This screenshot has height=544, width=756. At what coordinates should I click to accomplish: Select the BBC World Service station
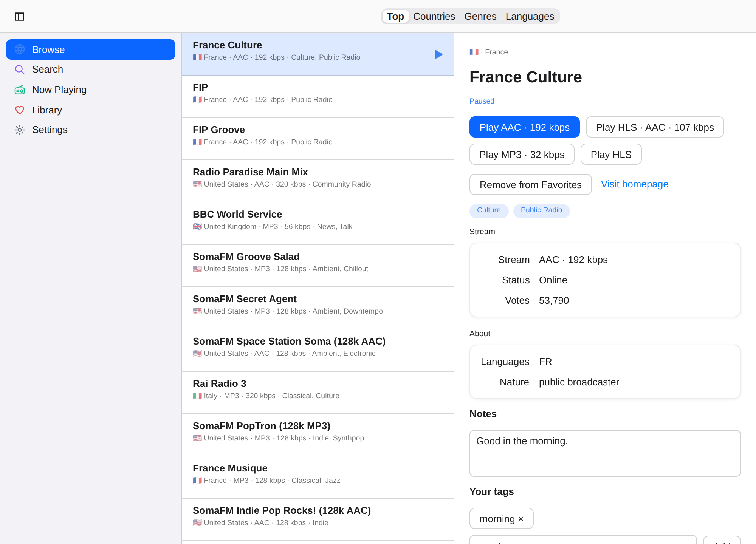318,224
